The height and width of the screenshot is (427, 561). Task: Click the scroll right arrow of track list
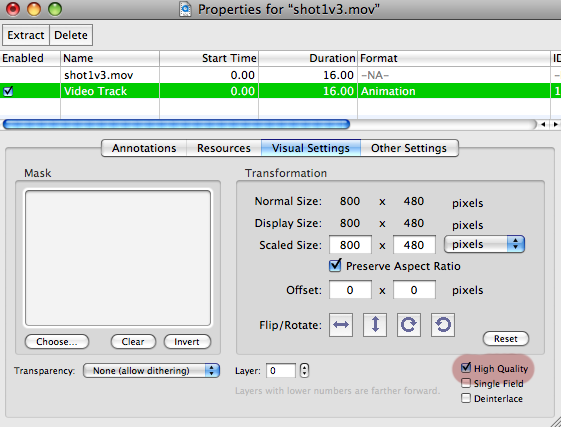[x=555, y=124]
